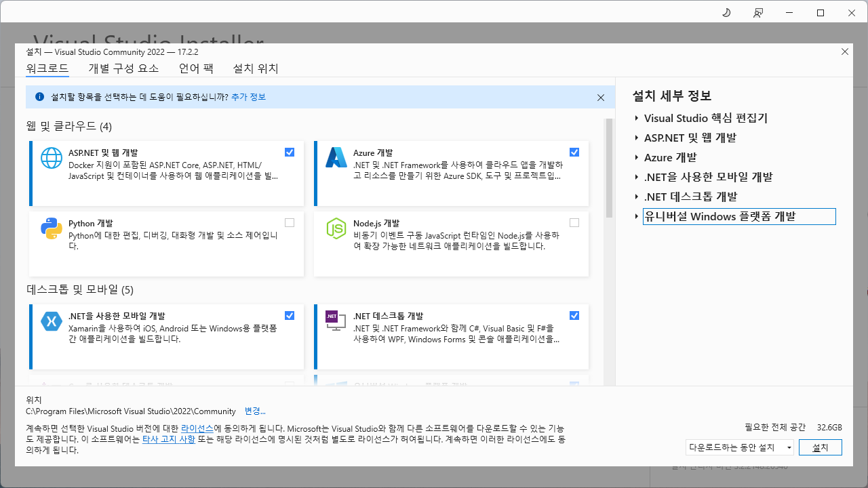Open the 라이선스 link
The height and width of the screenshot is (488, 868).
[197, 428]
